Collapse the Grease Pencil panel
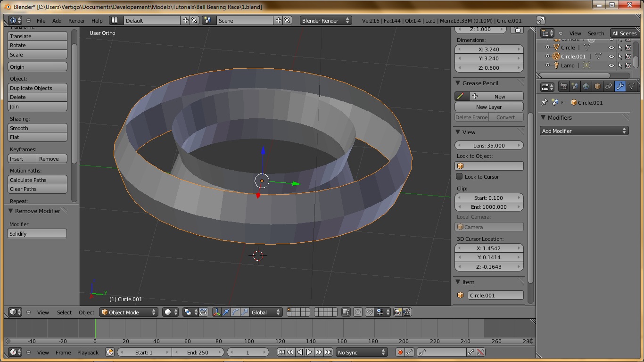The image size is (644, 362). pyautogui.click(x=458, y=83)
